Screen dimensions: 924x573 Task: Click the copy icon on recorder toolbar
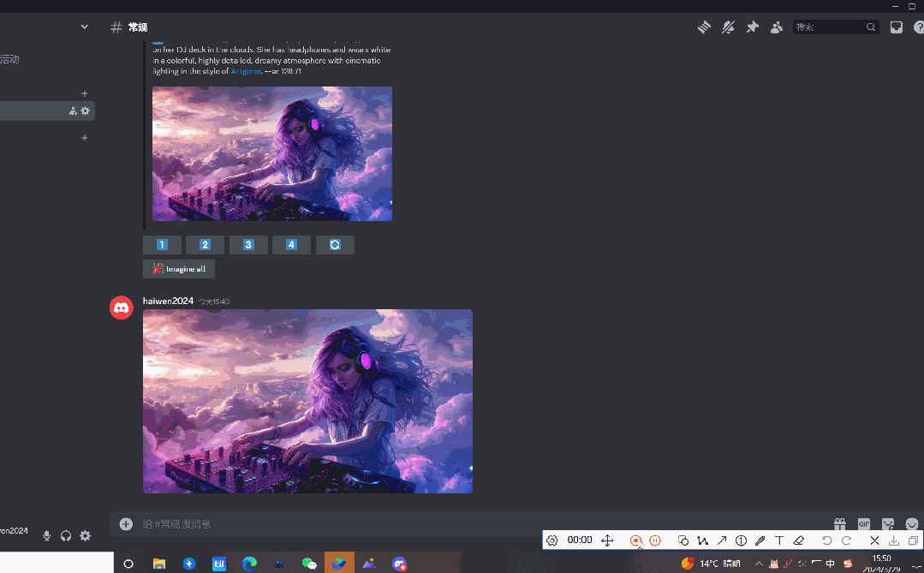coord(913,540)
